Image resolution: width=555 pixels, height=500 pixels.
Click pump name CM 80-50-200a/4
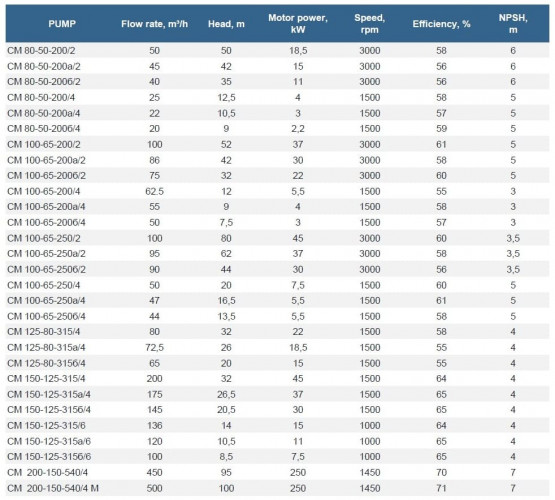(x=44, y=113)
